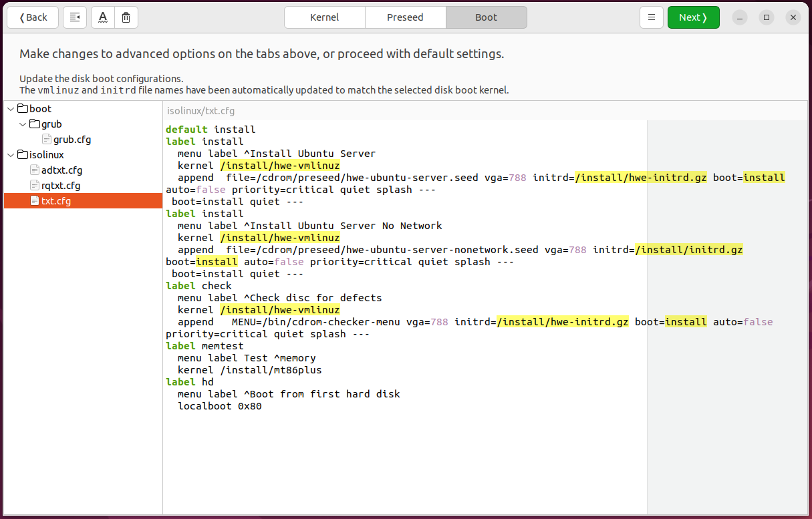
Task: Collapse the grub tree node
Action: pyautogui.click(x=22, y=124)
